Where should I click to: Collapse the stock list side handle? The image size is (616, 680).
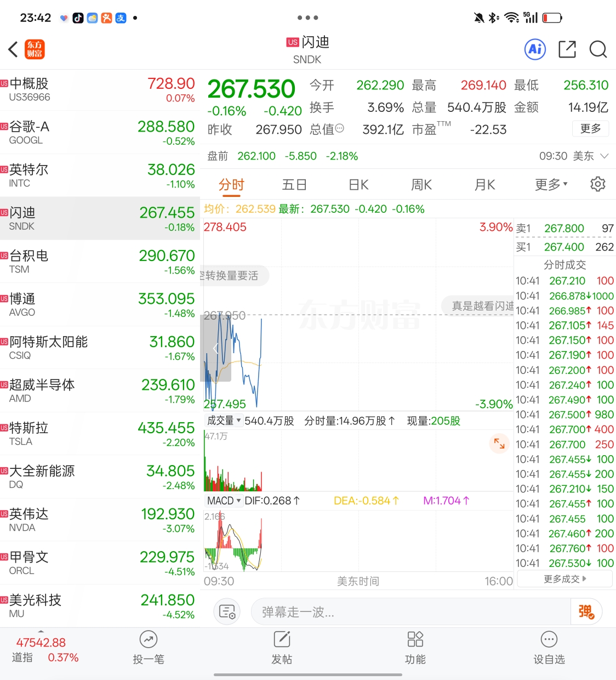tap(216, 348)
